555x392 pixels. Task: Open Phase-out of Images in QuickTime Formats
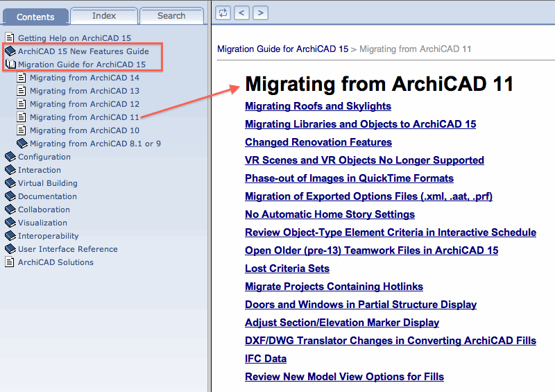click(349, 178)
